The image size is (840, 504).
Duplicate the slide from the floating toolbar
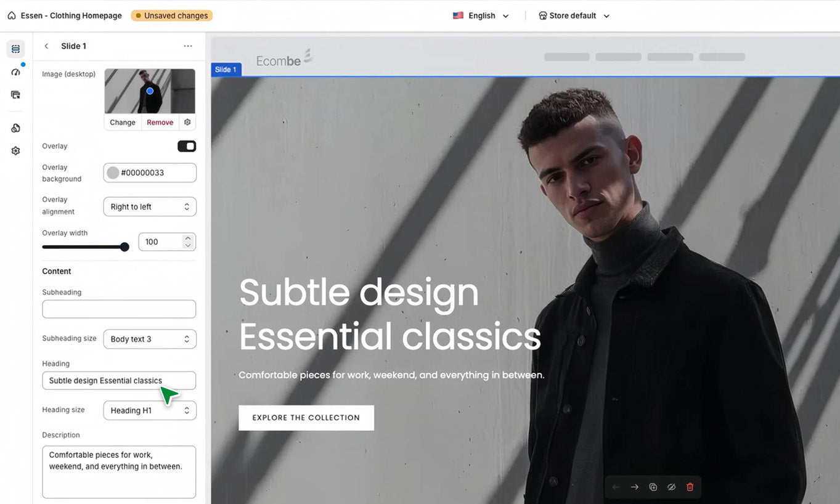(653, 487)
